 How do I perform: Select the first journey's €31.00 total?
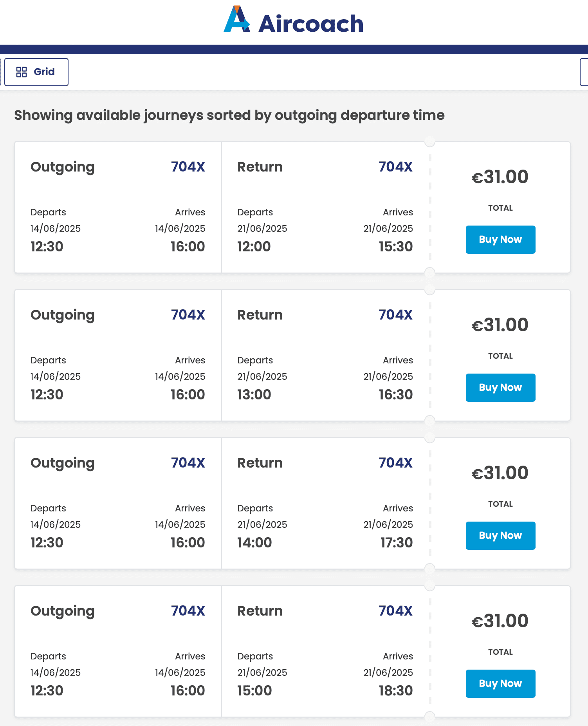500,177
